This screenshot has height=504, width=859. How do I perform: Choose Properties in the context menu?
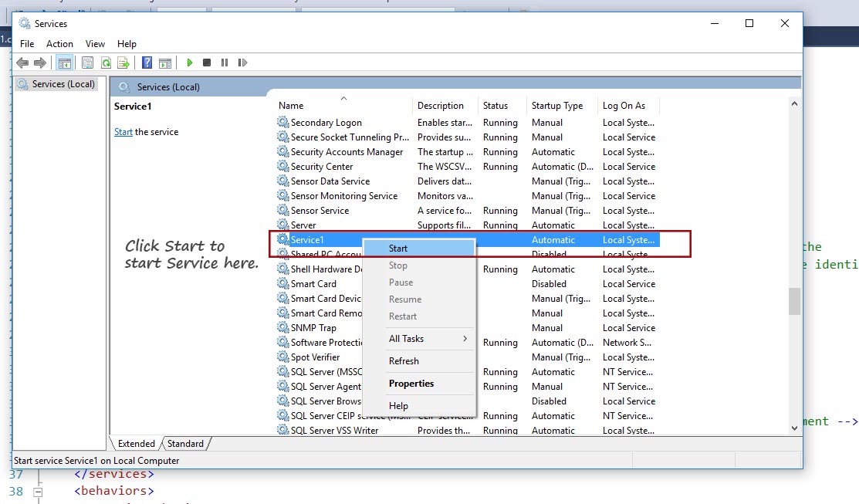tap(419, 384)
